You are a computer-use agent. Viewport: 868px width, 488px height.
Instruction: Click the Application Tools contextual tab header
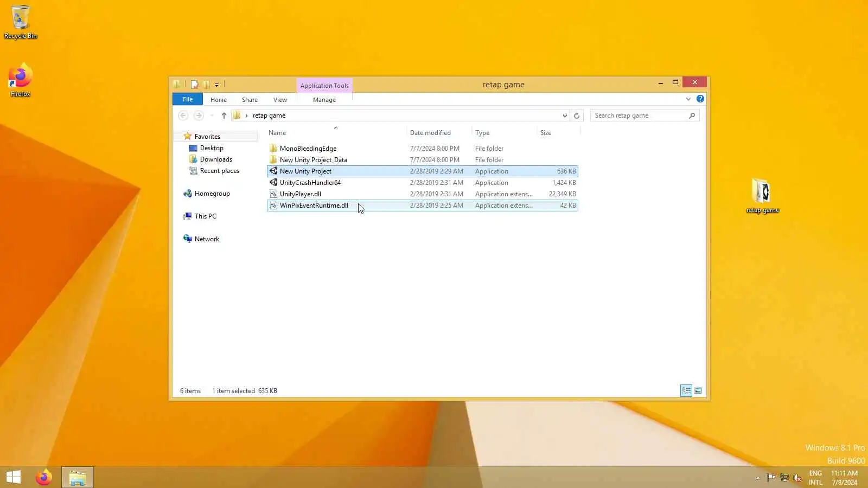324,86
